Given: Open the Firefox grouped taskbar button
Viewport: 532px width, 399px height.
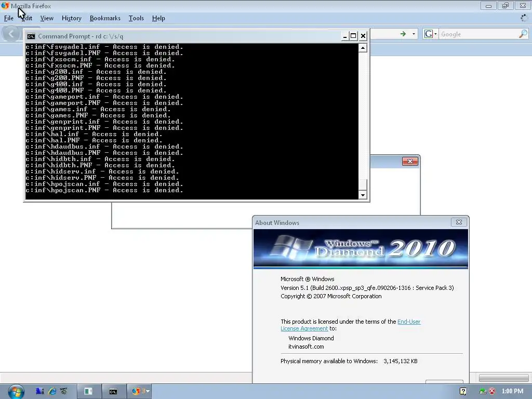Looking at the screenshot, I should tap(139, 391).
